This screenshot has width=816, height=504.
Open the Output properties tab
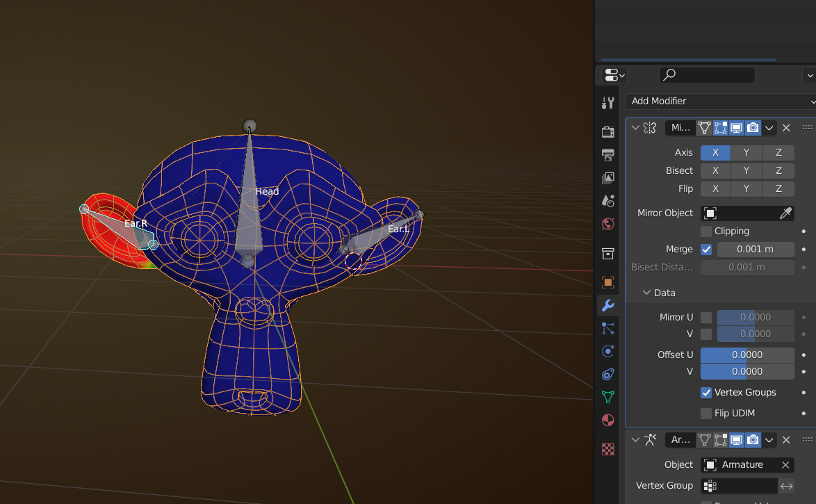pyautogui.click(x=607, y=155)
